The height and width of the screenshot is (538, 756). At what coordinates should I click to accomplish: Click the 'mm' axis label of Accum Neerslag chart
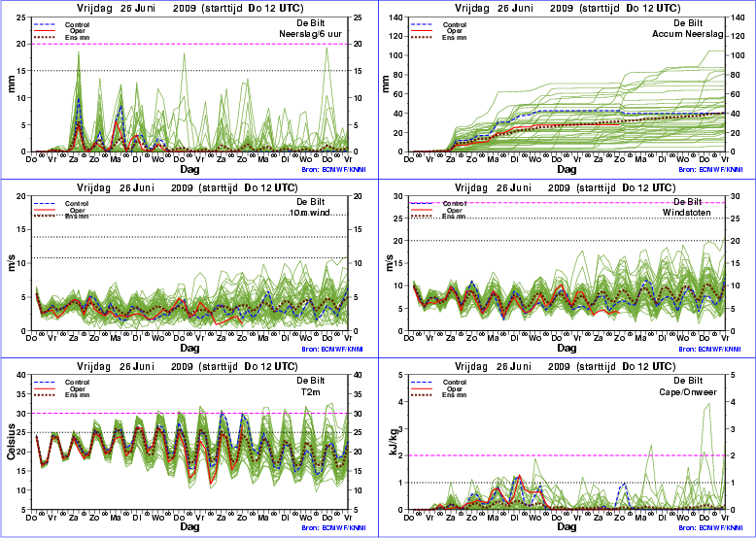pyautogui.click(x=388, y=85)
